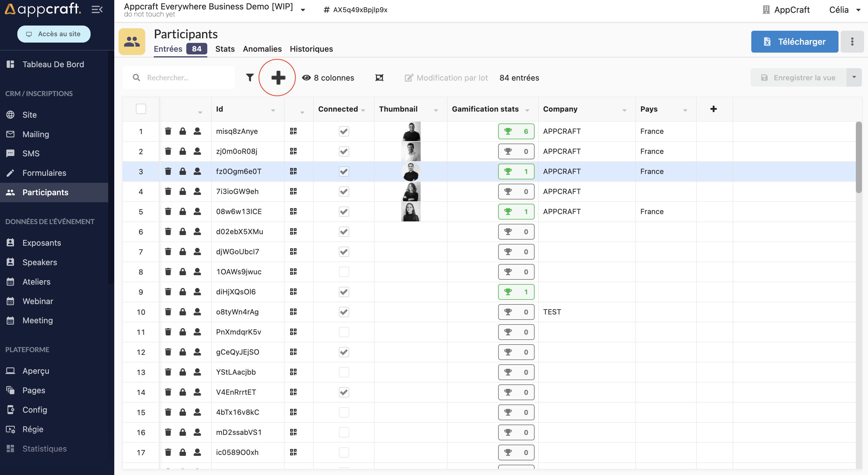Viewport: 868px width, 475px height.
Task: Expand the Company column dropdown arrow
Action: [624, 110]
